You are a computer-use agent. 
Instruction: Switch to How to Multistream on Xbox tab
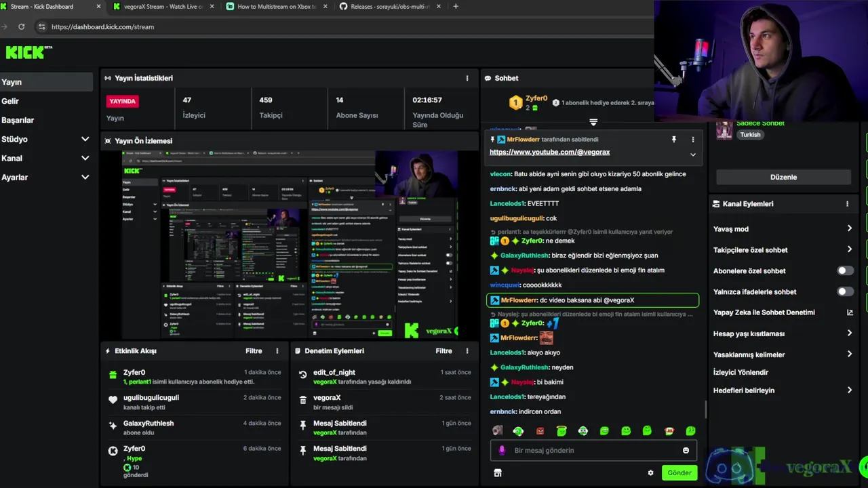(276, 7)
